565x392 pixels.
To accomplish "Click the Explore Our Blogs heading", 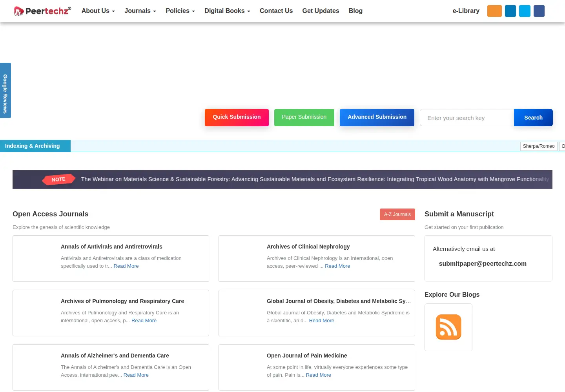I will pyautogui.click(x=452, y=294).
